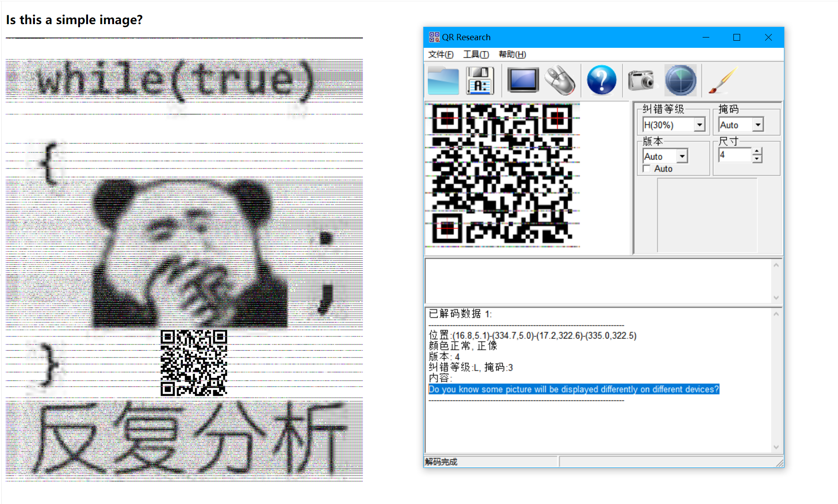
Task: Open the 工具(T) menu
Action: [x=476, y=55]
